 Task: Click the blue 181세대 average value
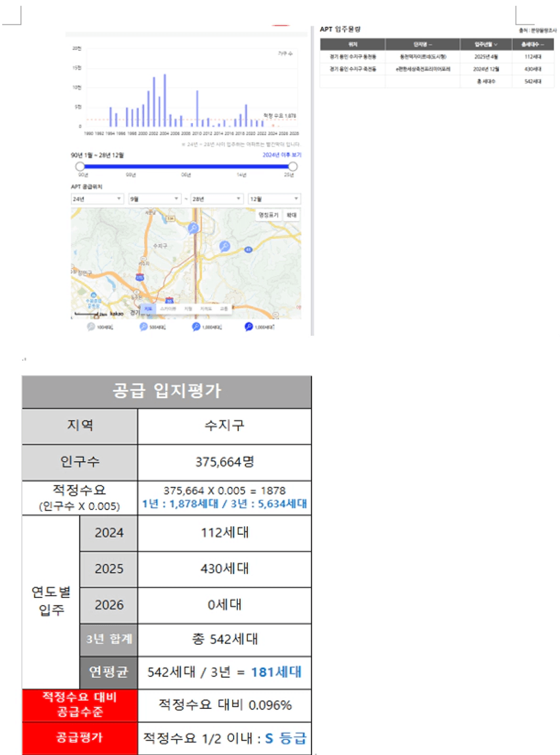click(x=276, y=672)
